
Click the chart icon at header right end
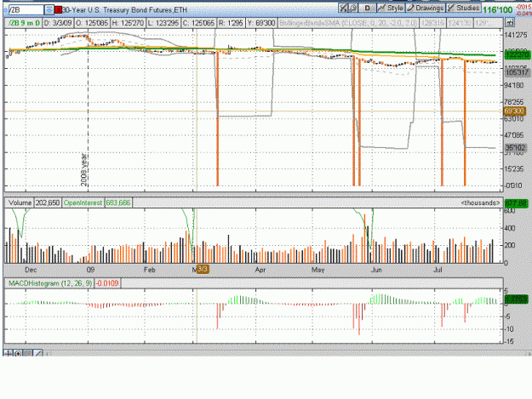(509, 23)
